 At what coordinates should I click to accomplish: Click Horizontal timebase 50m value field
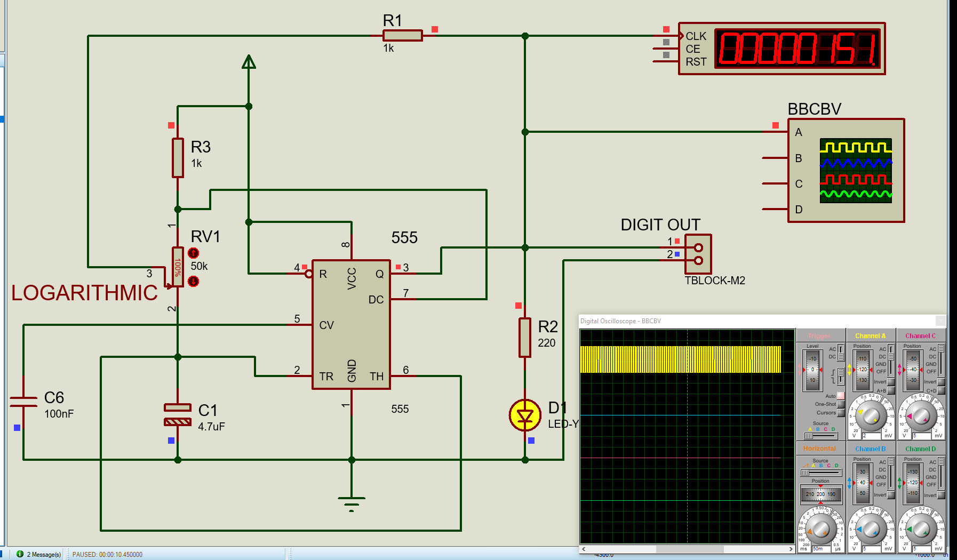pyautogui.click(x=822, y=549)
